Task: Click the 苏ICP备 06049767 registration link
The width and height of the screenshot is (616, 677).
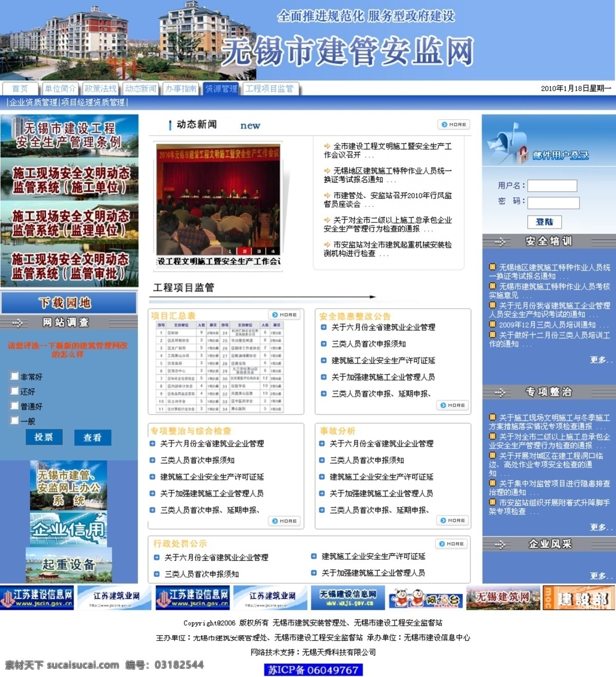Action: (313, 670)
